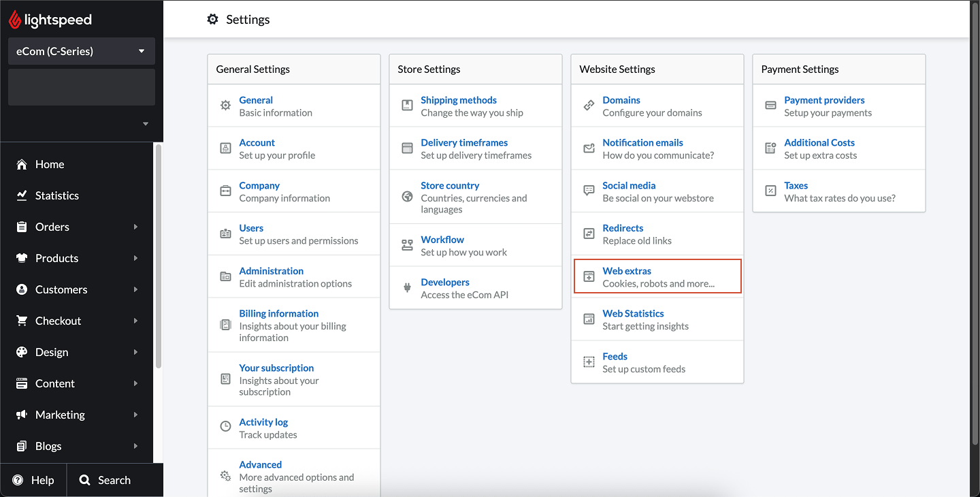Click the Users ID card icon
980x497 pixels.
click(225, 234)
